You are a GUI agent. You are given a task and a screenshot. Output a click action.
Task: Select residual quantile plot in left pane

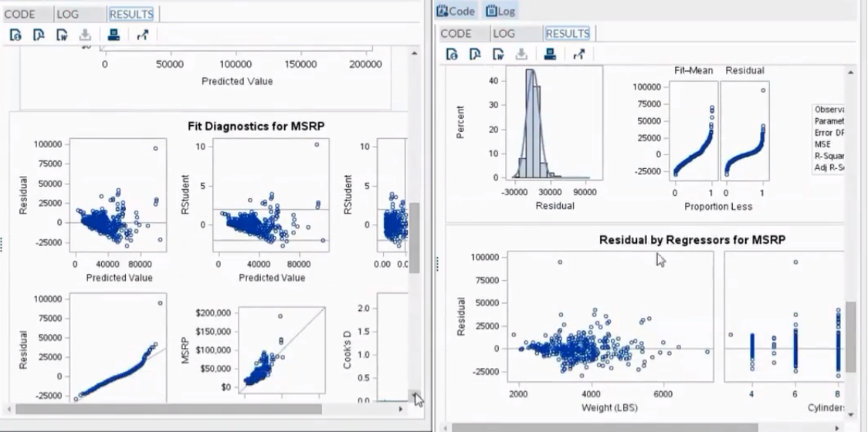click(x=118, y=347)
